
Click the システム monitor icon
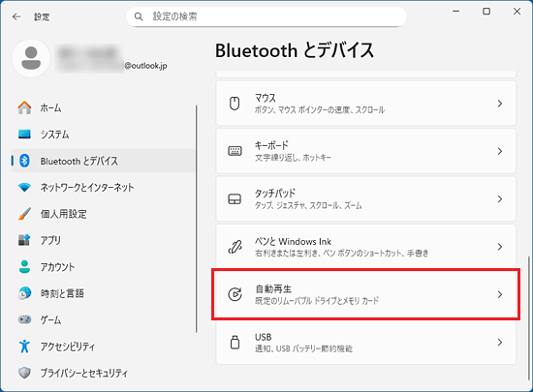pos(24,135)
